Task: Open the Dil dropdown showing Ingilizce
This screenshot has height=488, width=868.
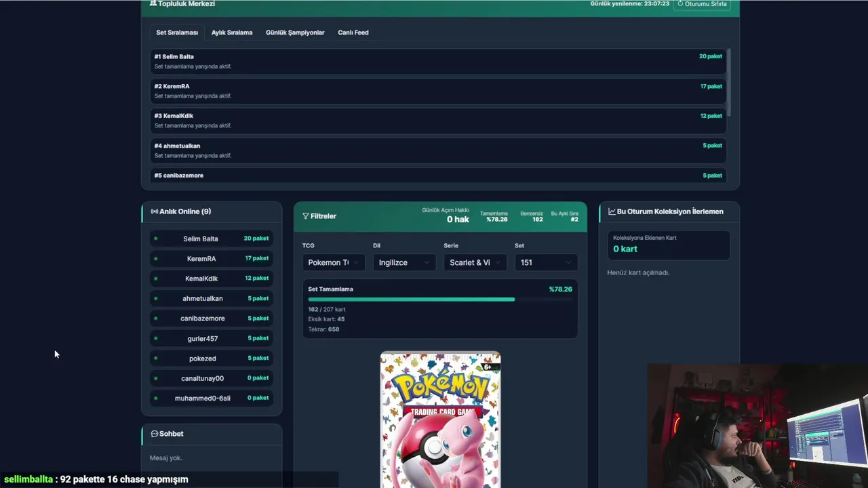Action: pos(404,262)
